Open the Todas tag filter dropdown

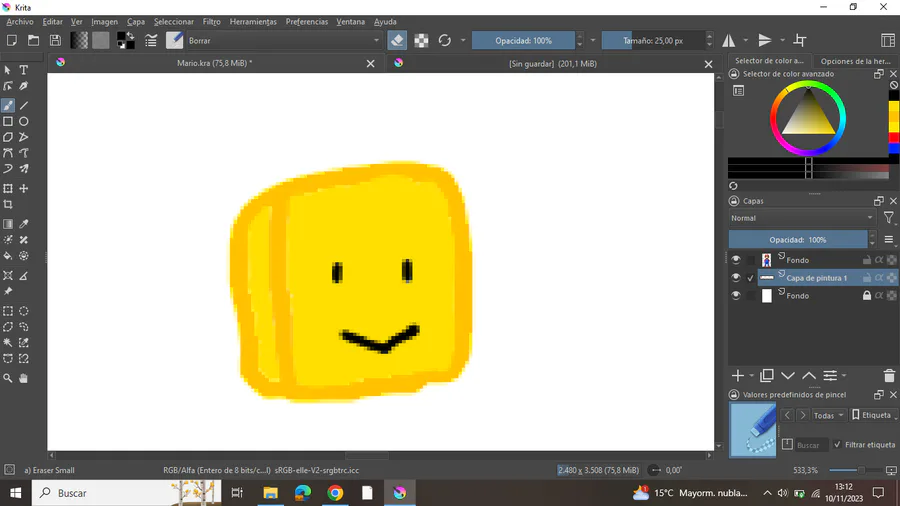[829, 415]
